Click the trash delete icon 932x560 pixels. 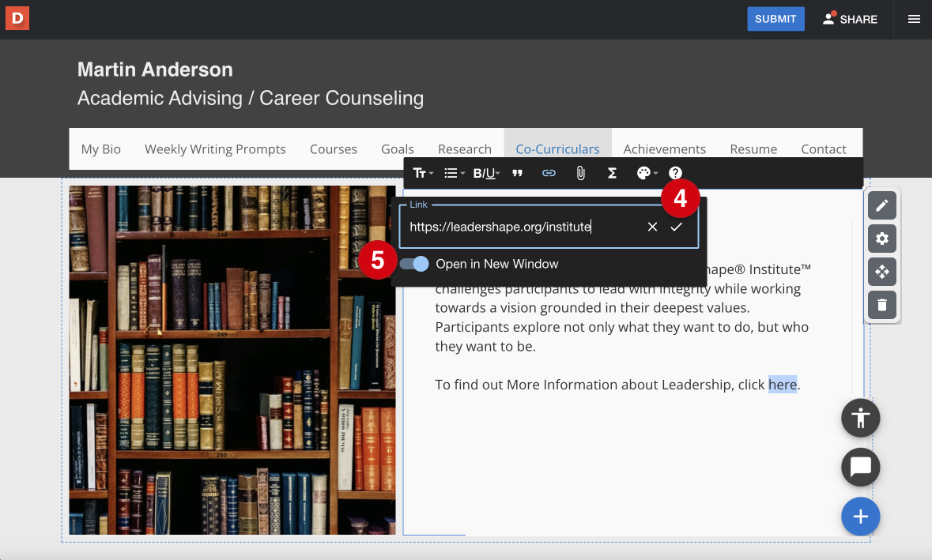pyautogui.click(x=882, y=305)
